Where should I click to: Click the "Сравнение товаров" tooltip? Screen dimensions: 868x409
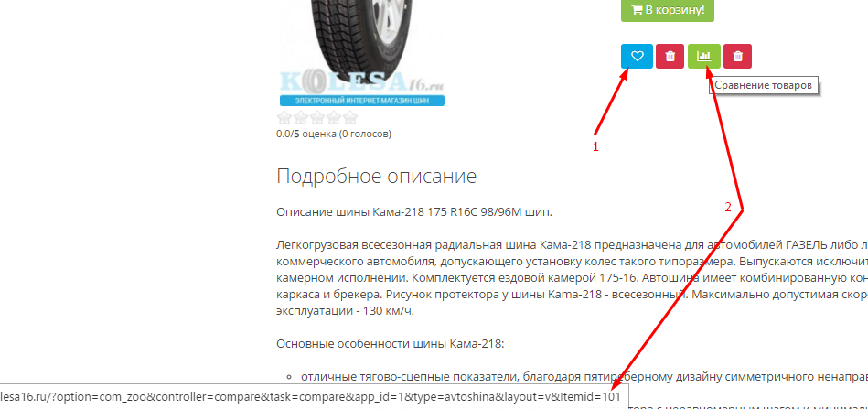click(x=764, y=85)
